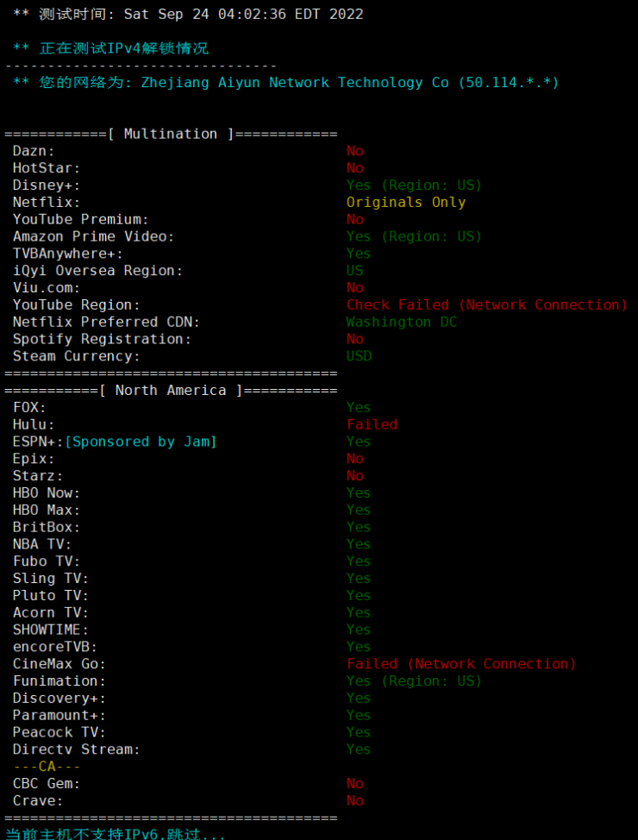Image resolution: width=638 pixels, height=840 pixels.
Task: Click the Disney+ 'Yes (Region: US)' result
Action: [x=414, y=185]
